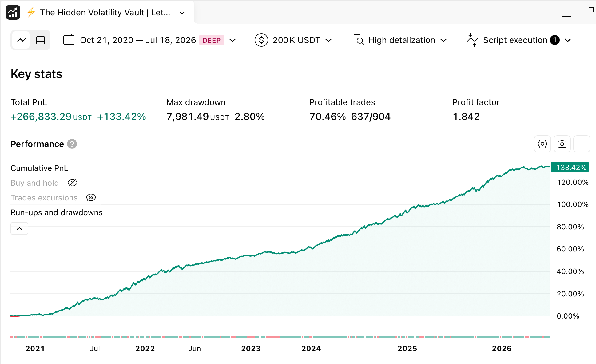Click the 133.42% current value label
The height and width of the screenshot is (364, 596).
point(570,167)
